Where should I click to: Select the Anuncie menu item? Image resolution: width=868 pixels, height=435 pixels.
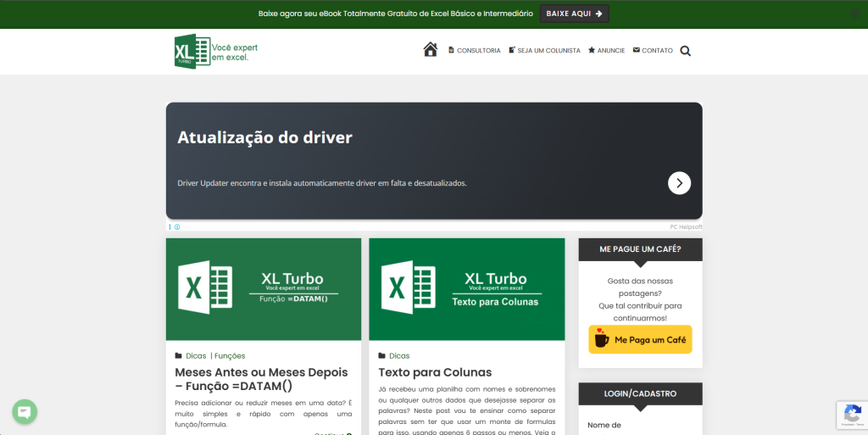606,51
